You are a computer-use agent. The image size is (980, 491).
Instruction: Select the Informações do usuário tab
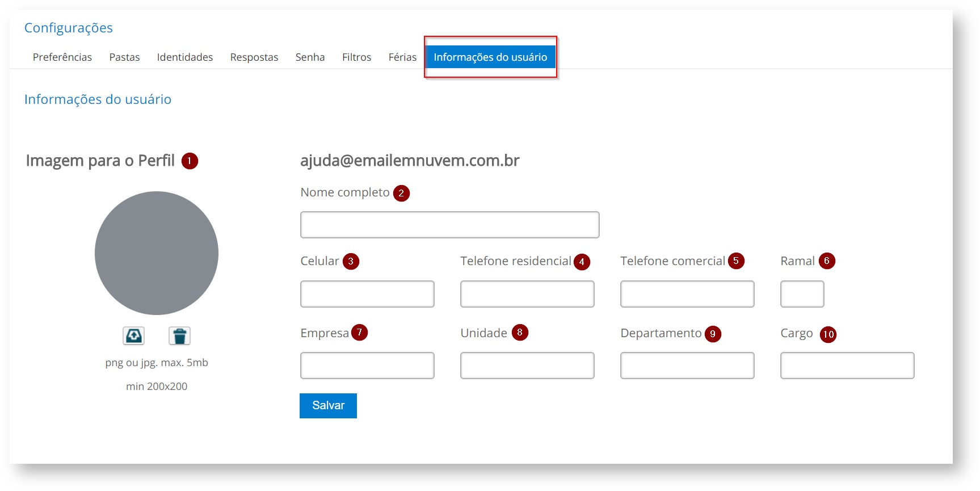[x=490, y=57]
